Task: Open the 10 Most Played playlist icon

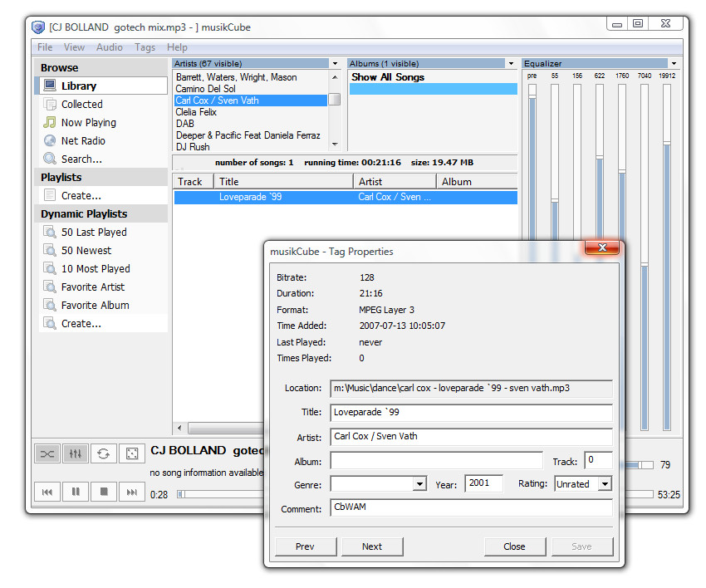Action: point(50,269)
